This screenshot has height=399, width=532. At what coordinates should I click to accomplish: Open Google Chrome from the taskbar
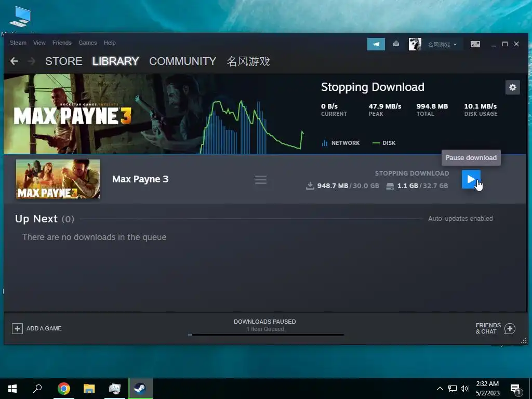click(63, 389)
